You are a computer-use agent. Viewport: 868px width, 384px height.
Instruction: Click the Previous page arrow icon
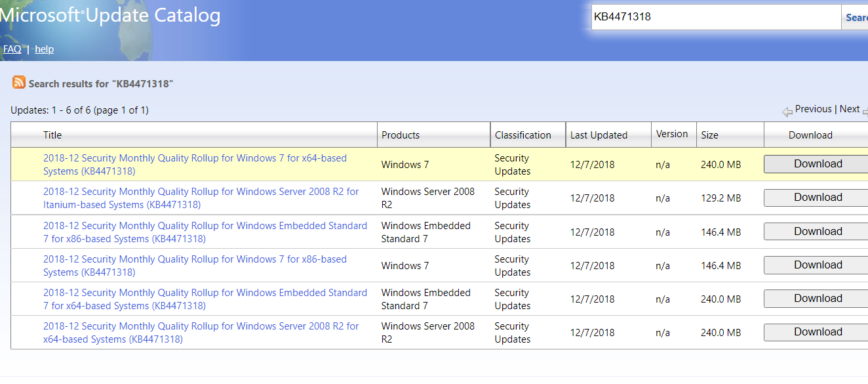pos(787,111)
